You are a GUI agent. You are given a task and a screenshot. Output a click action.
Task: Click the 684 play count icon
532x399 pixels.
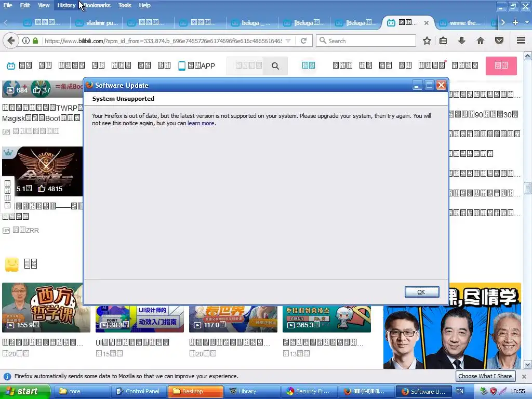tap(10, 90)
